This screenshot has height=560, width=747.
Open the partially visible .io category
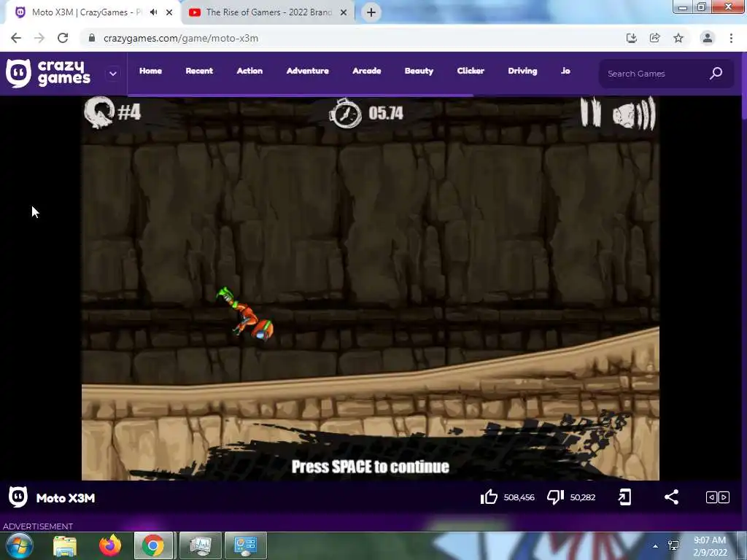(x=565, y=71)
